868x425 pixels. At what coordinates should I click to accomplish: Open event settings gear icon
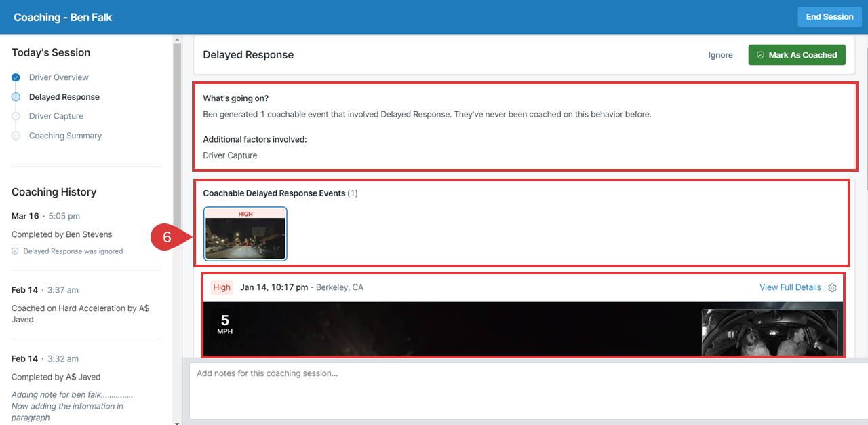833,287
